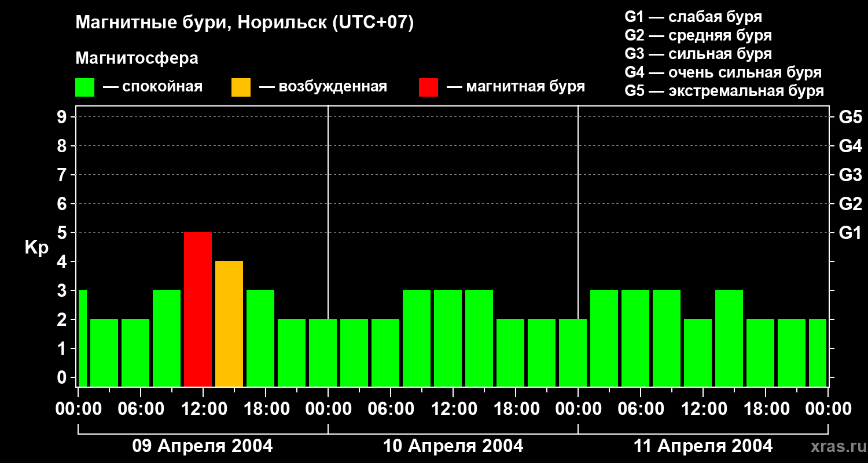868x463 pixels.
Task: Click the 'G5 — экстремальная буря' legend line
Action: [x=724, y=91]
